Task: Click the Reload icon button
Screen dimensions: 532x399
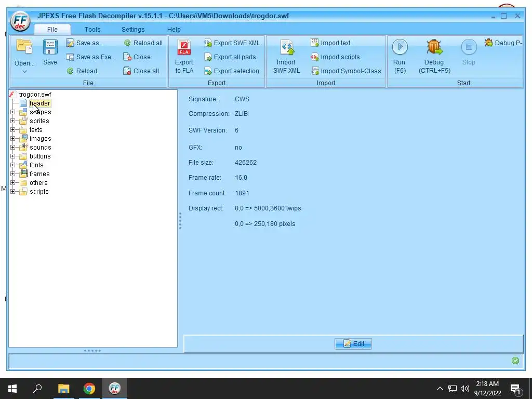Action: (x=82, y=71)
